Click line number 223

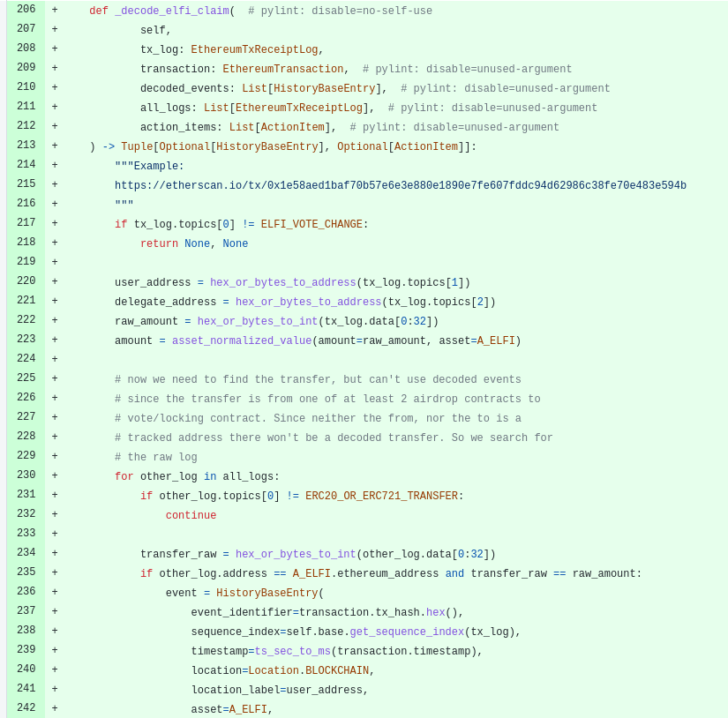[x=26, y=339]
